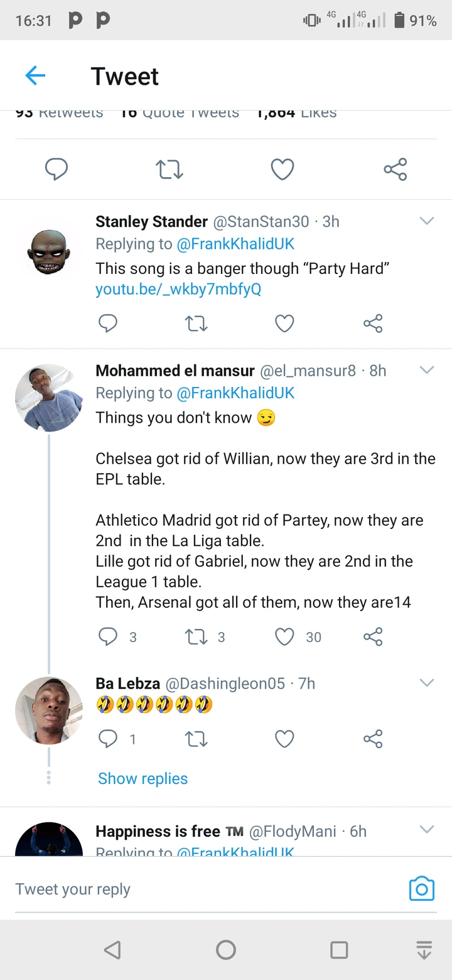Open Mohammed el mansur's profile picture
This screenshot has width=452, height=980.
[x=49, y=398]
